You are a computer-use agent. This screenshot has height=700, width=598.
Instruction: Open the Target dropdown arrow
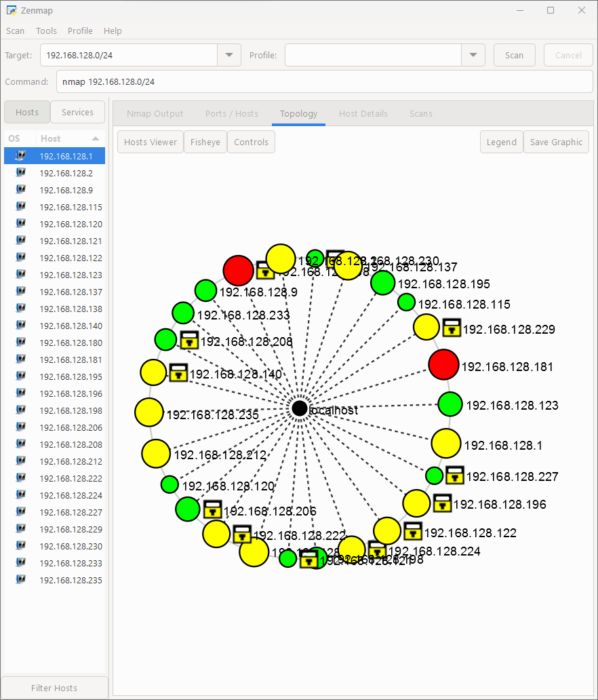click(x=229, y=56)
